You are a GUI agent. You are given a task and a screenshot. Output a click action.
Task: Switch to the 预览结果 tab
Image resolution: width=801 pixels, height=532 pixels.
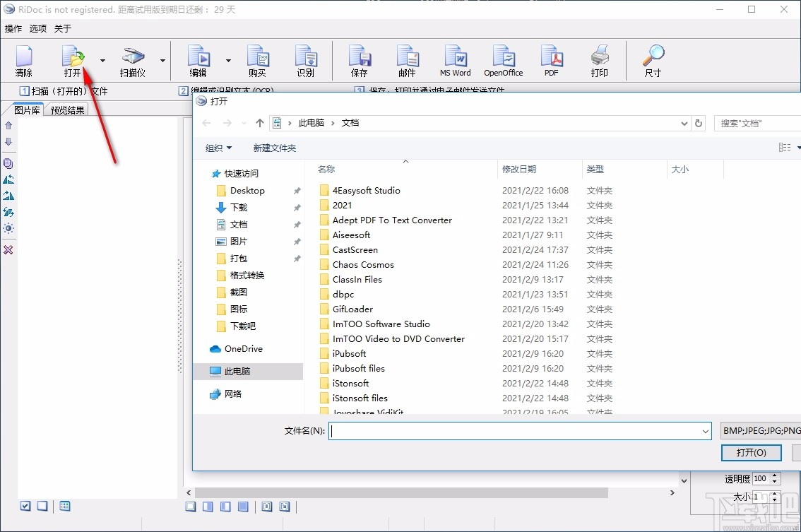click(67, 110)
